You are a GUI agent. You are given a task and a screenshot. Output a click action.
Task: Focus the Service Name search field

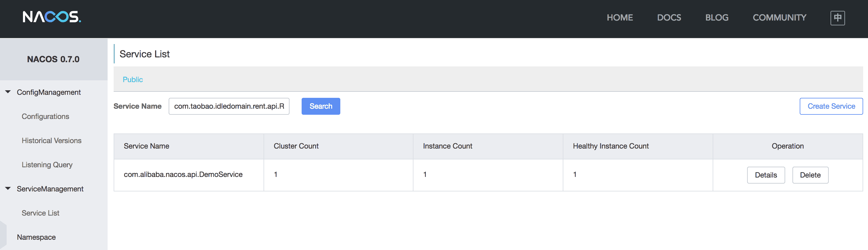coord(229,106)
